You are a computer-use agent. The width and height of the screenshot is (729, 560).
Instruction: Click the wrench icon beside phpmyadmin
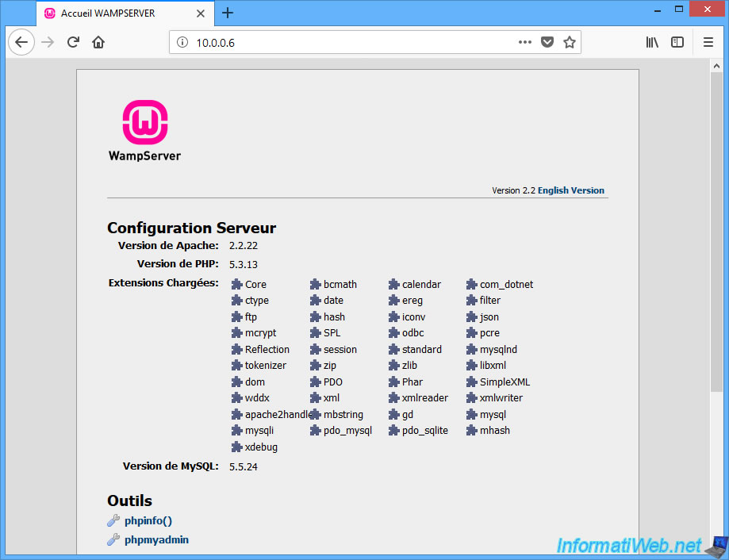point(113,539)
